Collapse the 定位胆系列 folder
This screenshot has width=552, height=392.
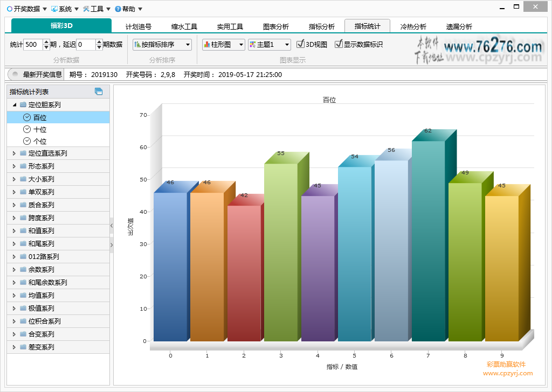coord(15,105)
